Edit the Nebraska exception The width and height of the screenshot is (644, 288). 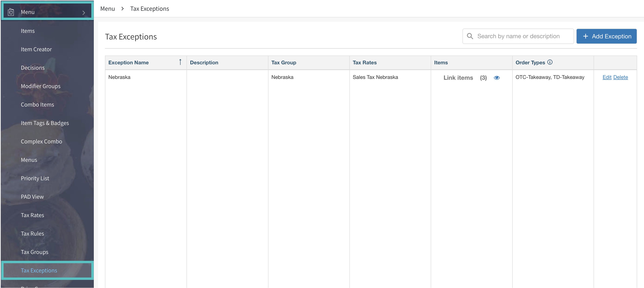607,77
